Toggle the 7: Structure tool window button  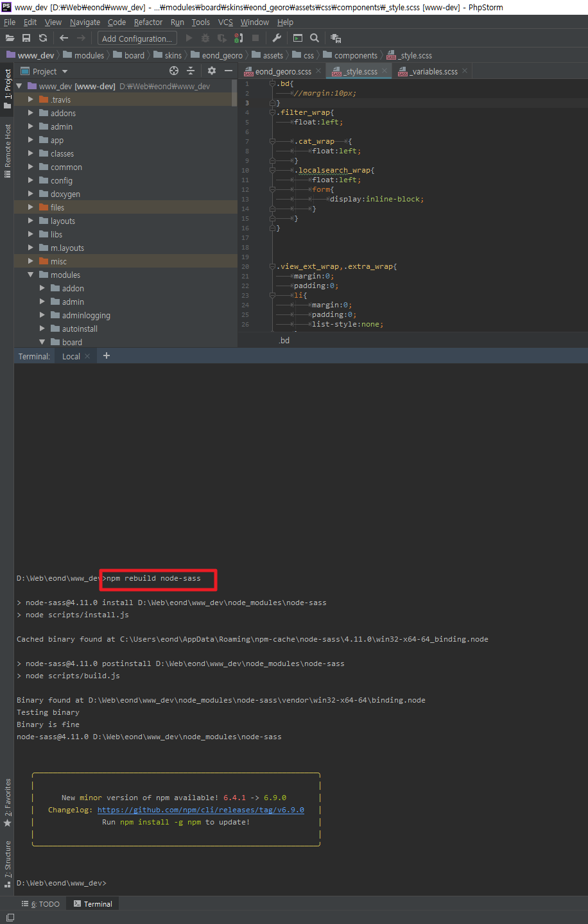(7, 864)
